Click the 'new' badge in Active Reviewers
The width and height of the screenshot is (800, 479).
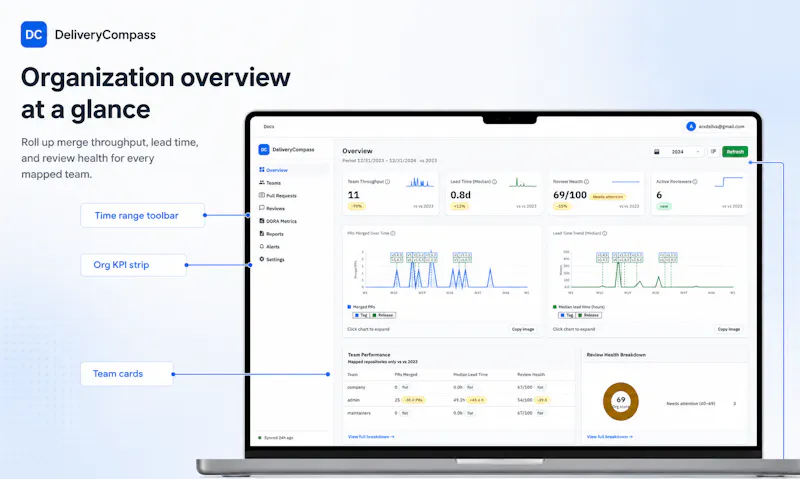(x=664, y=207)
